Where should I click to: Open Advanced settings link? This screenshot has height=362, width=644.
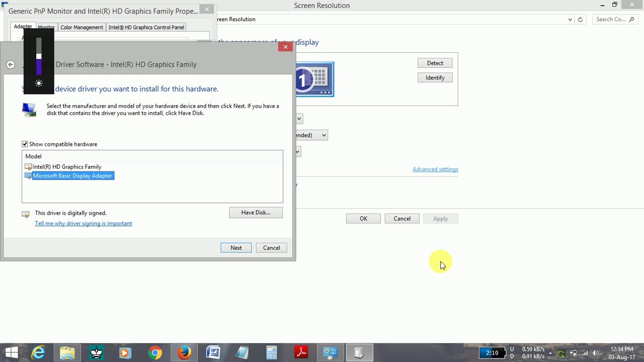coord(435,169)
